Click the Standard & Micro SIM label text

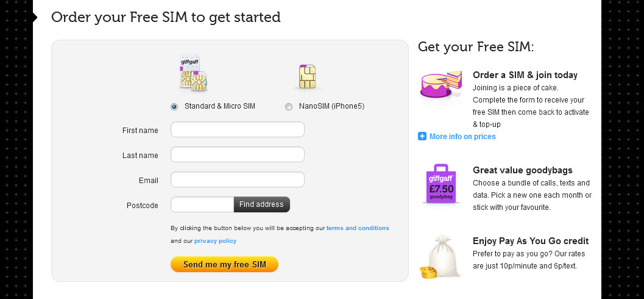point(220,106)
